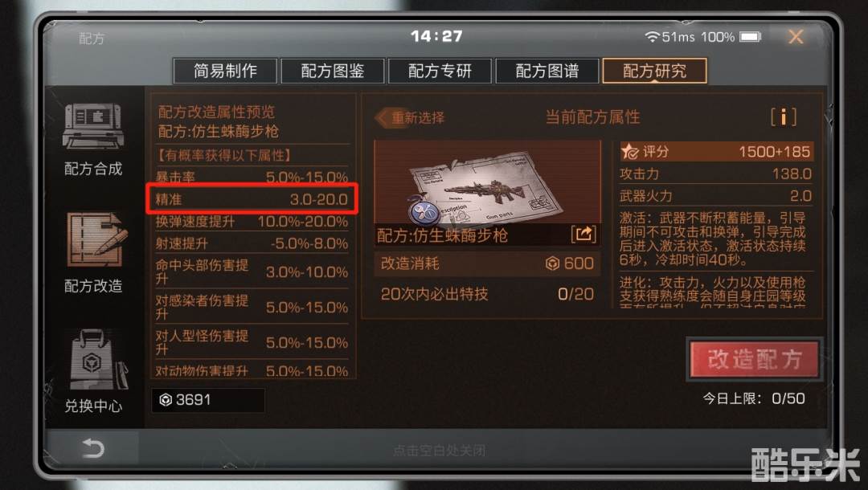The width and height of the screenshot is (868, 490).
Task: Open 配方合成 printer icon in sidebar
Action: pyautogui.click(x=93, y=126)
